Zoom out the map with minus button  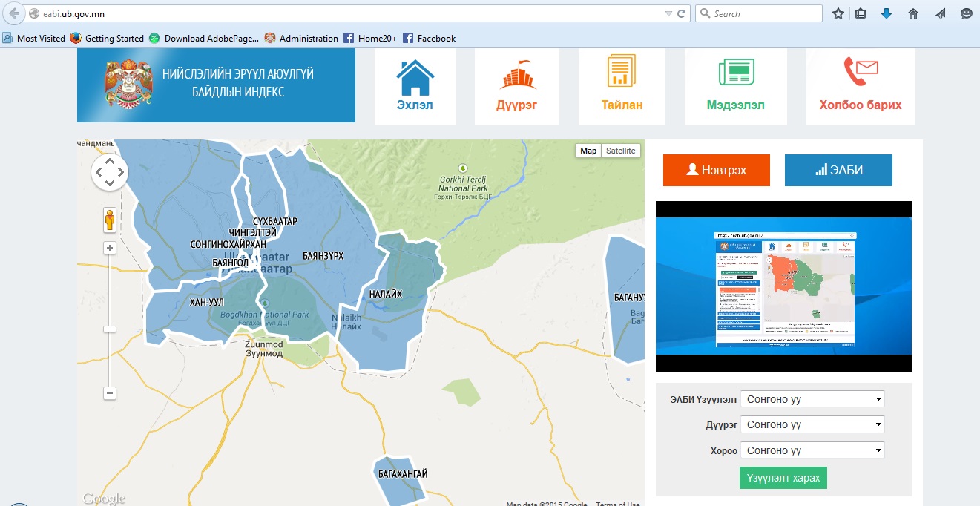(110, 393)
